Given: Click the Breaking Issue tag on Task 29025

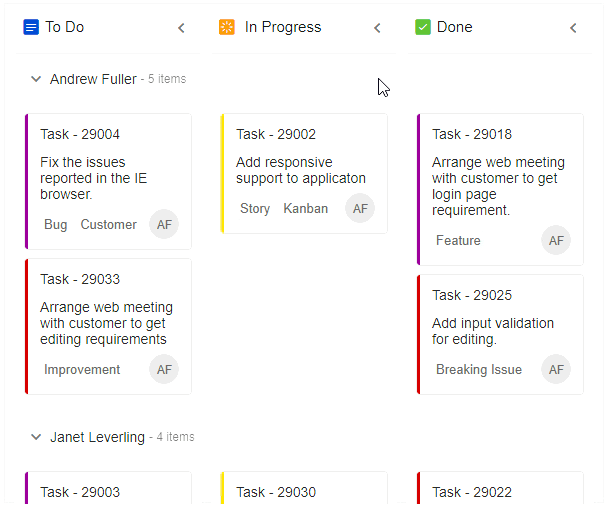Looking at the screenshot, I should [479, 370].
